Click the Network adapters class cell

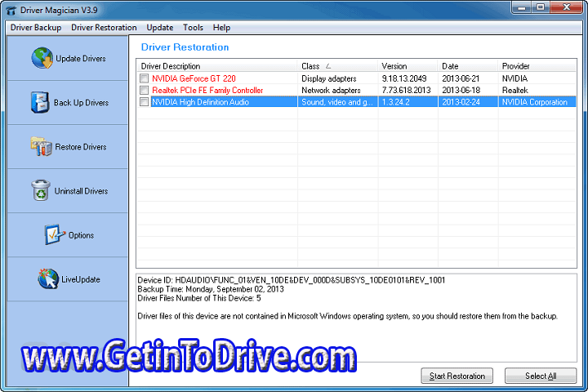click(x=331, y=90)
